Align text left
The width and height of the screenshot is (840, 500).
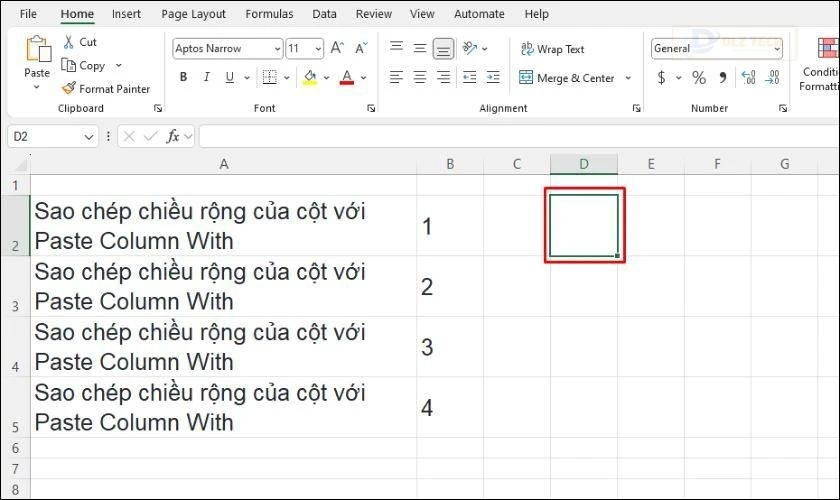396,78
